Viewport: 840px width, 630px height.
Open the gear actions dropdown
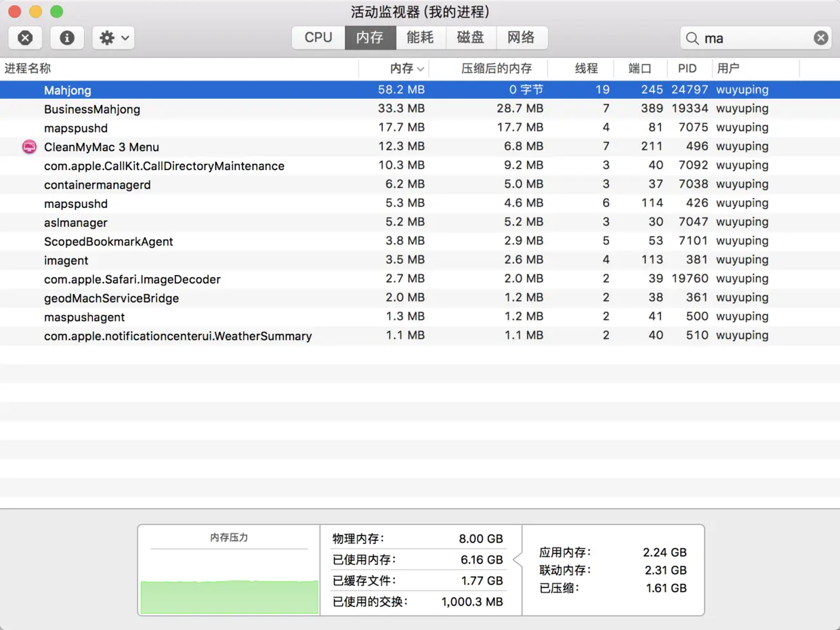point(113,38)
